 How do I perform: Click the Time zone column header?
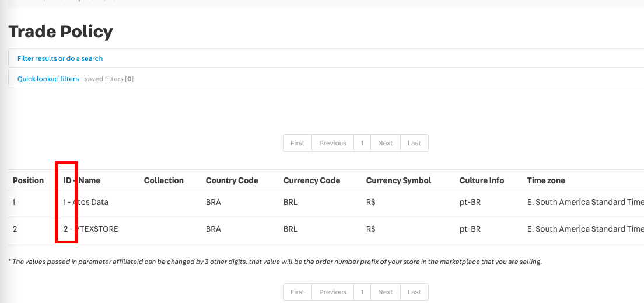[546, 180]
